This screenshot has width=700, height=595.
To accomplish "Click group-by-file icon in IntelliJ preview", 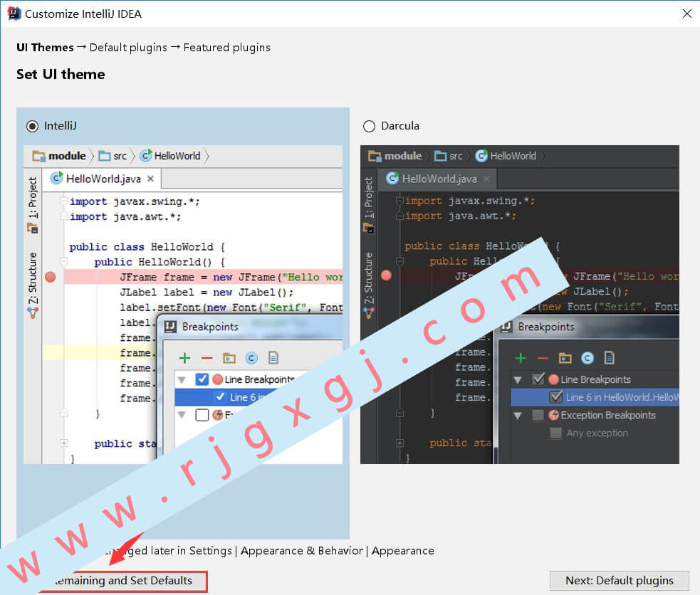I will pyautogui.click(x=273, y=358).
